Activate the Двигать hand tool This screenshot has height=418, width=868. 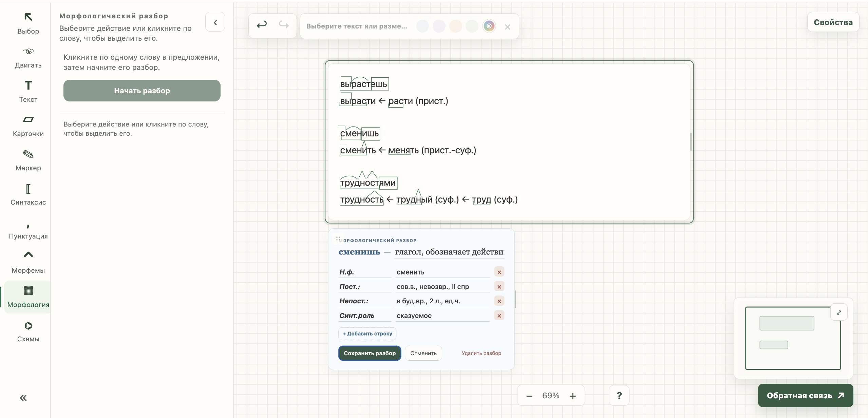click(28, 58)
